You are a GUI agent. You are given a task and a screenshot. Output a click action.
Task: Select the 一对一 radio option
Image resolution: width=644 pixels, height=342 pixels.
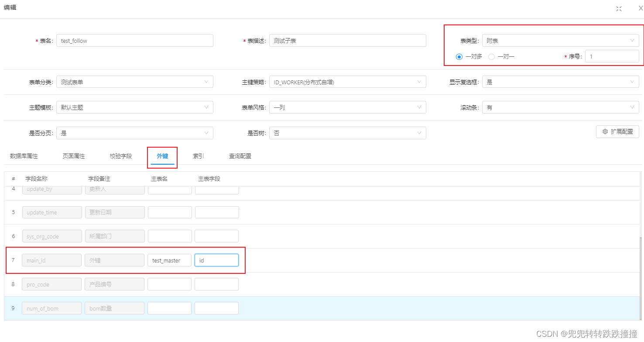501,56
